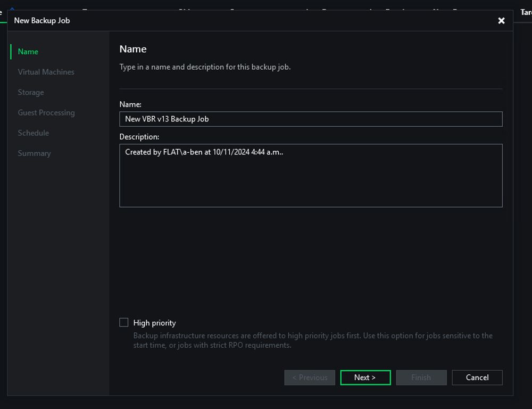Switch to the Schedule step

click(33, 133)
